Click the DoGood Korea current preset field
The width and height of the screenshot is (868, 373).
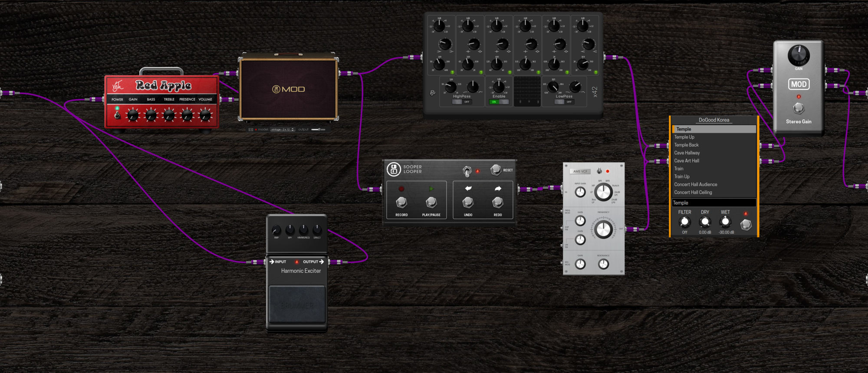coord(714,203)
